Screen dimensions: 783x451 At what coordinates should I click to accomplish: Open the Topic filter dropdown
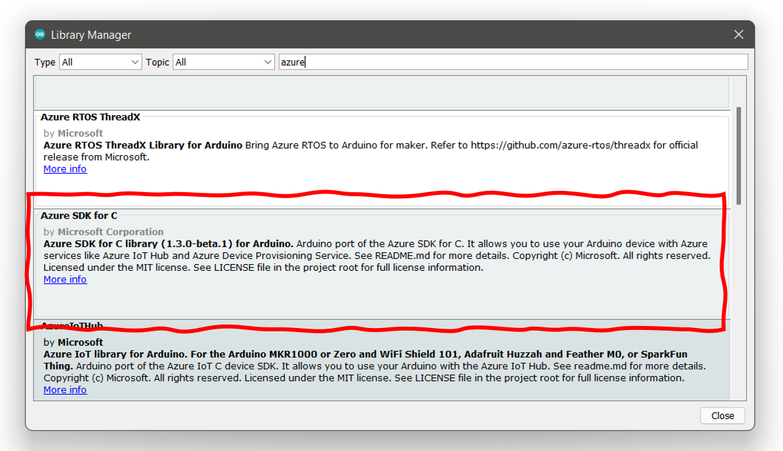point(223,62)
